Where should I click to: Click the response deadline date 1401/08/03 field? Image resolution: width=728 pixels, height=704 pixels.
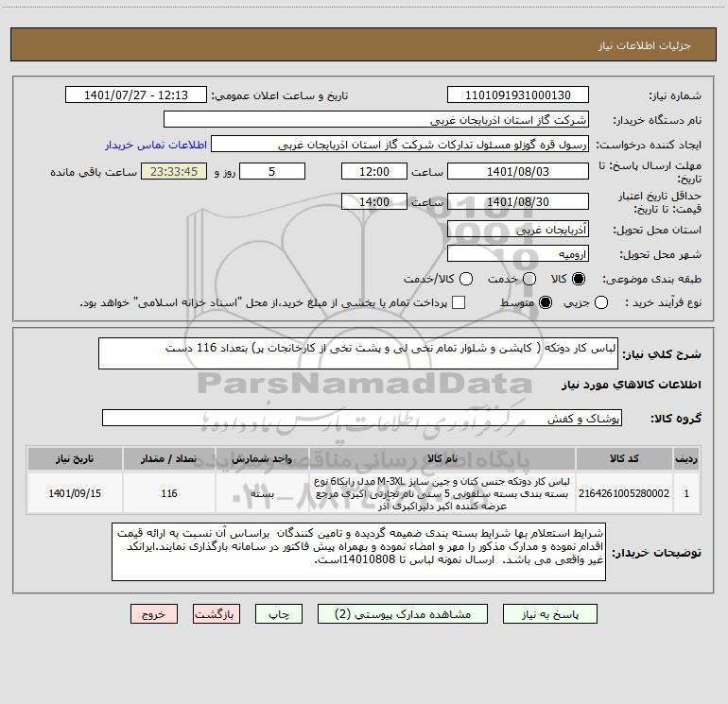tap(518, 171)
